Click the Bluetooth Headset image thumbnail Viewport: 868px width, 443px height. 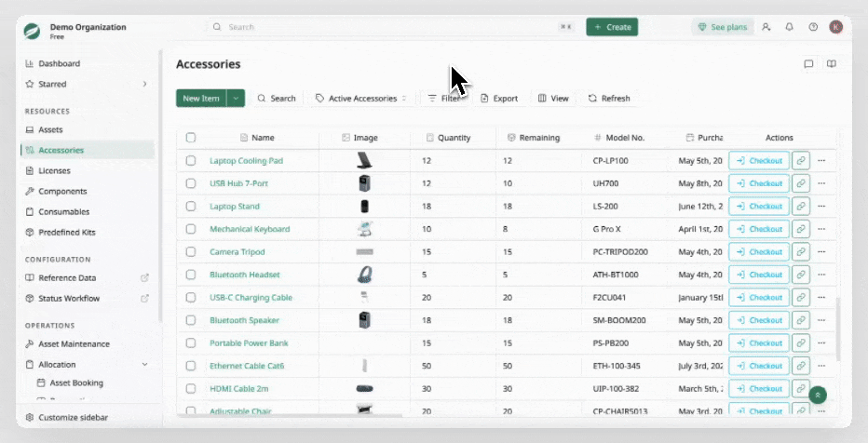[364, 275]
